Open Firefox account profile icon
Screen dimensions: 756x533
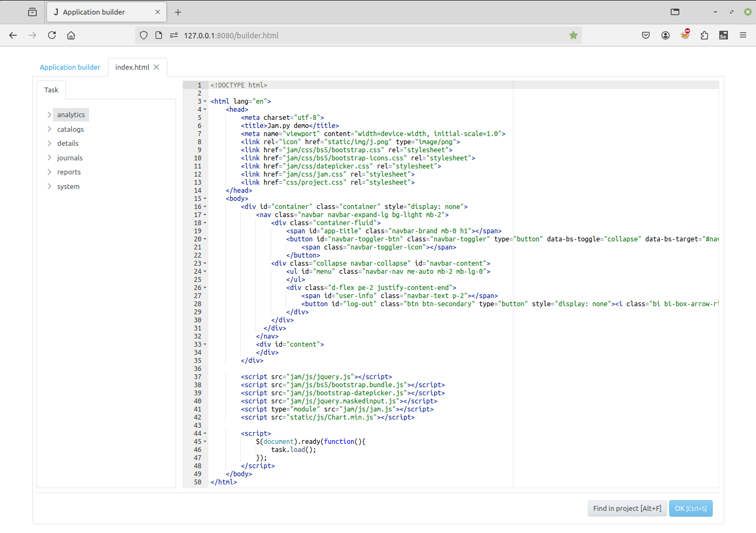pos(665,35)
